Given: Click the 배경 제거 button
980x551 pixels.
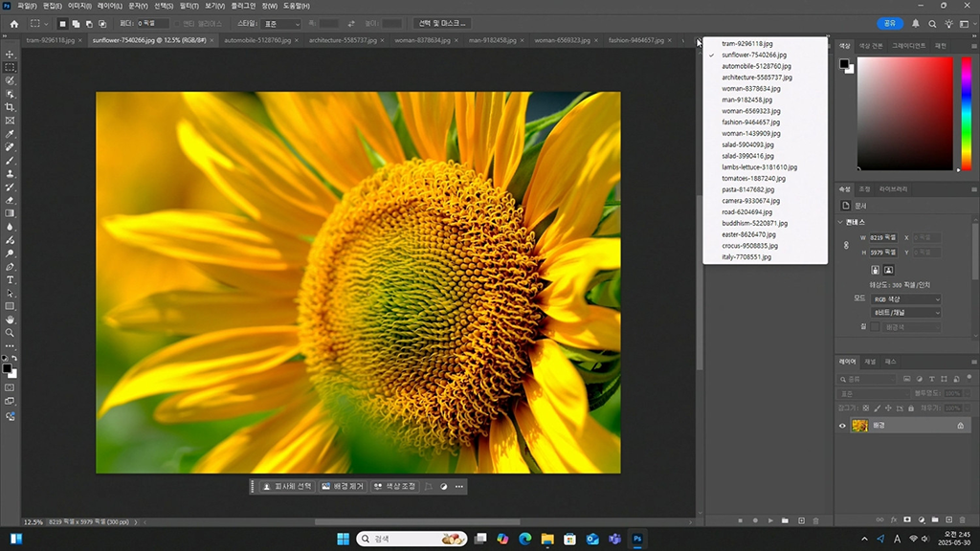Looking at the screenshot, I should pyautogui.click(x=343, y=487).
